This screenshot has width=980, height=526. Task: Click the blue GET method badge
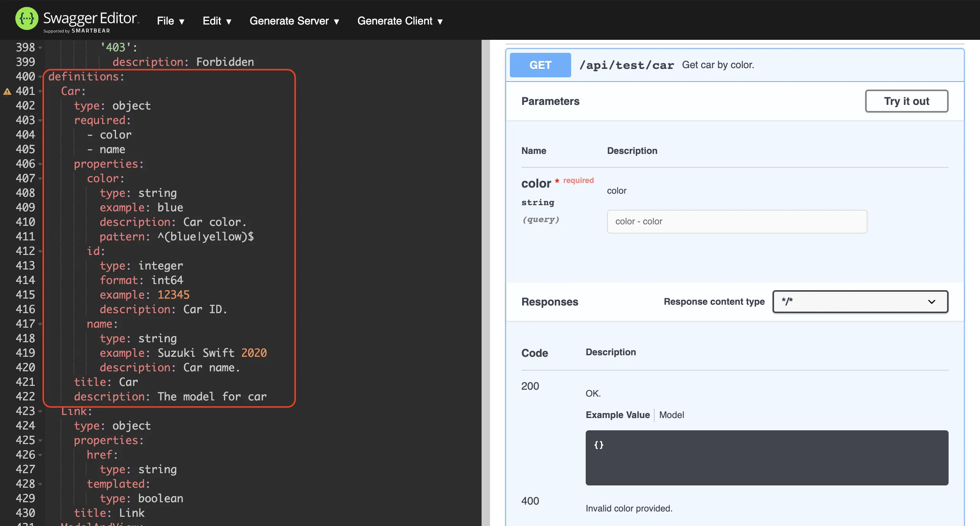click(540, 65)
